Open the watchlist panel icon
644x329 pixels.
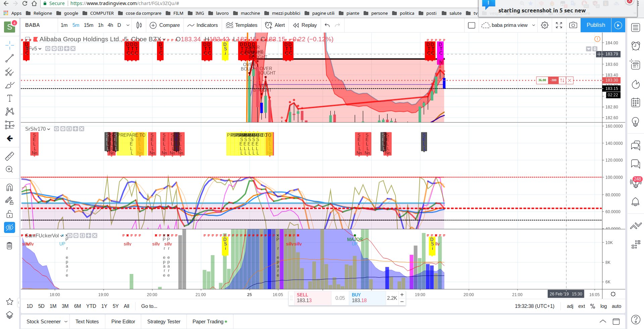point(636,28)
